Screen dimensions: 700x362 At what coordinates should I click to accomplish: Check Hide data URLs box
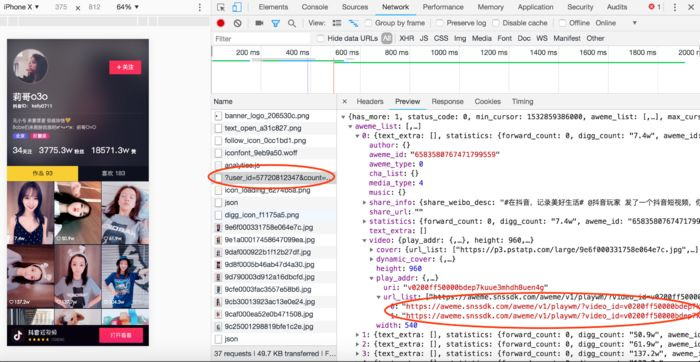tap(320, 38)
